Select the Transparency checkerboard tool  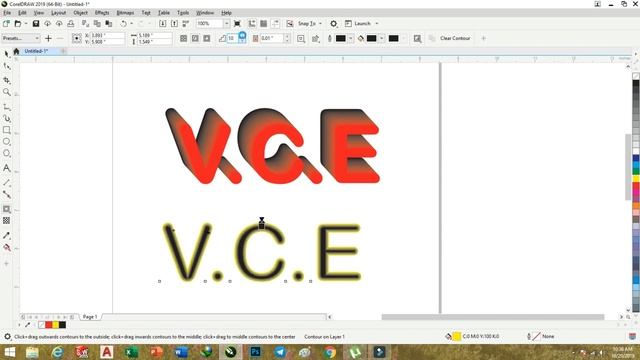7,221
